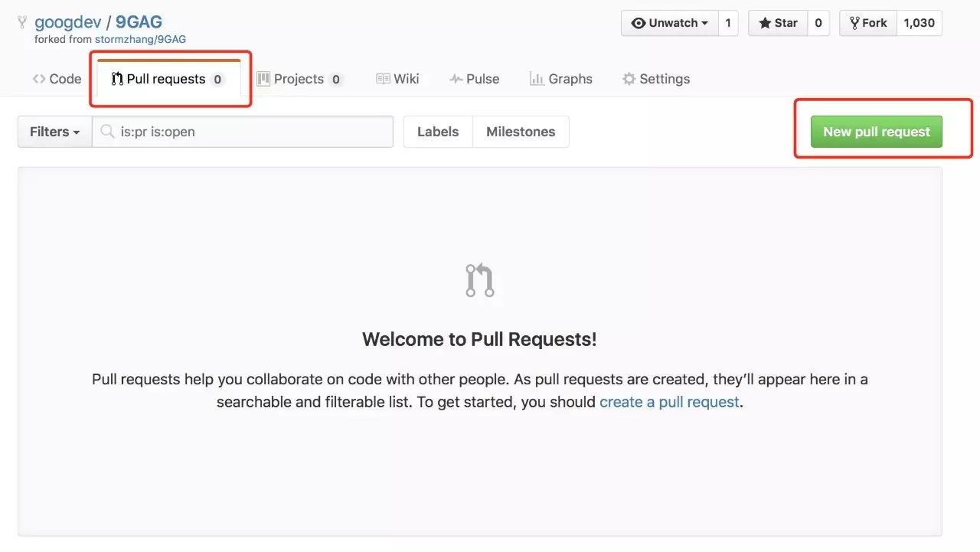Viewport: 980px width, 552px height.
Task: Select the Pull requests tab
Action: pyautogui.click(x=168, y=79)
